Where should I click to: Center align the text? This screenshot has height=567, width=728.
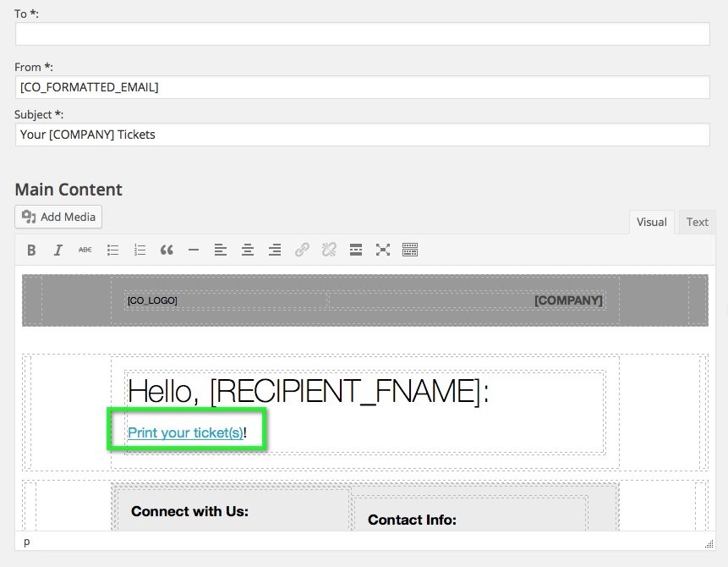tap(248, 250)
